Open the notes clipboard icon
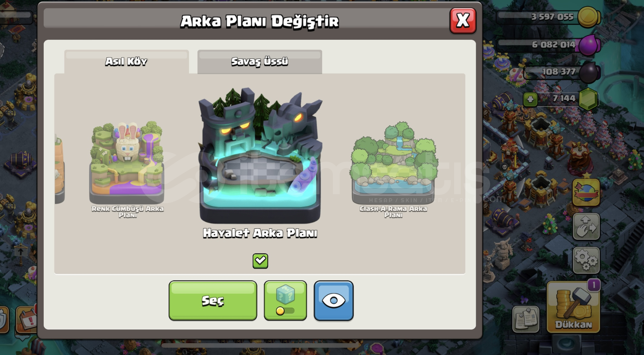The height and width of the screenshot is (355, 644). point(526,319)
